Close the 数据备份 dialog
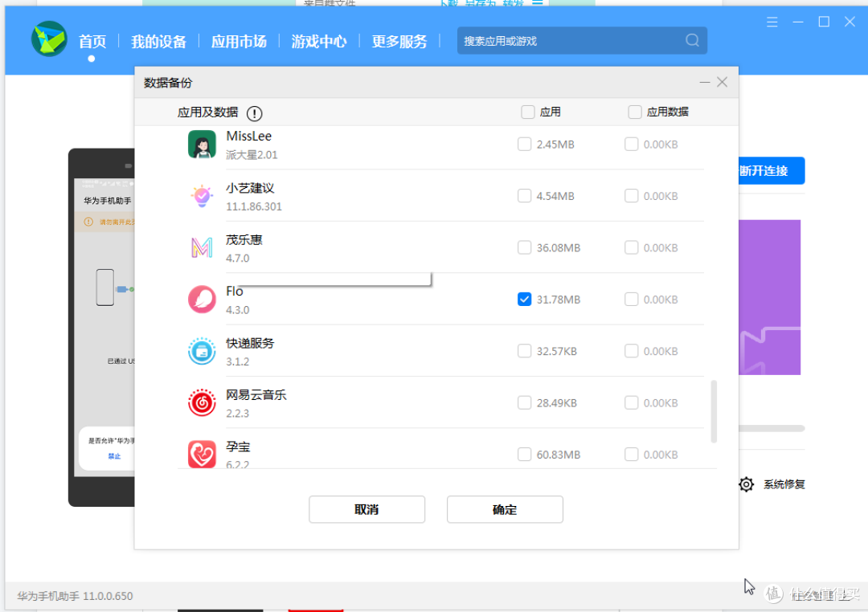The height and width of the screenshot is (612, 868). pyautogui.click(x=722, y=83)
